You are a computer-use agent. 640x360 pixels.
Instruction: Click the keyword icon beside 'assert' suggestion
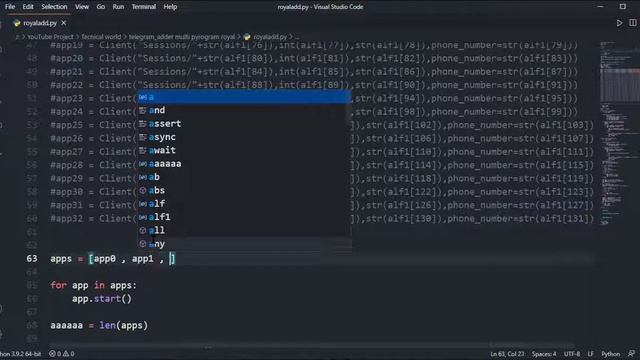(x=142, y=124)
